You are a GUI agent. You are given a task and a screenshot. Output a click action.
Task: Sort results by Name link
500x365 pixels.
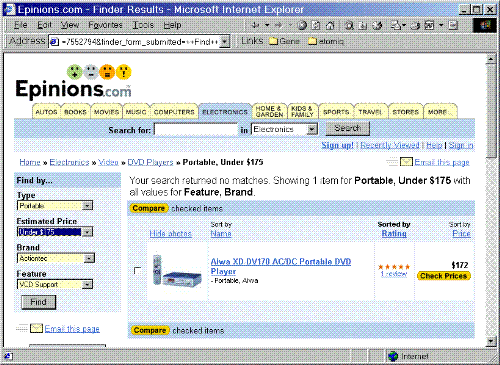[221, 233]
